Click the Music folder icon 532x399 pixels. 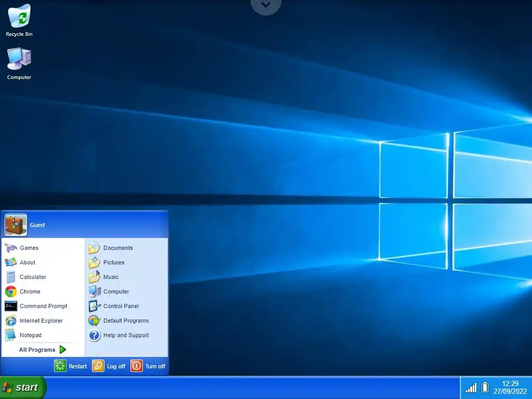click(x=95, y=277)
